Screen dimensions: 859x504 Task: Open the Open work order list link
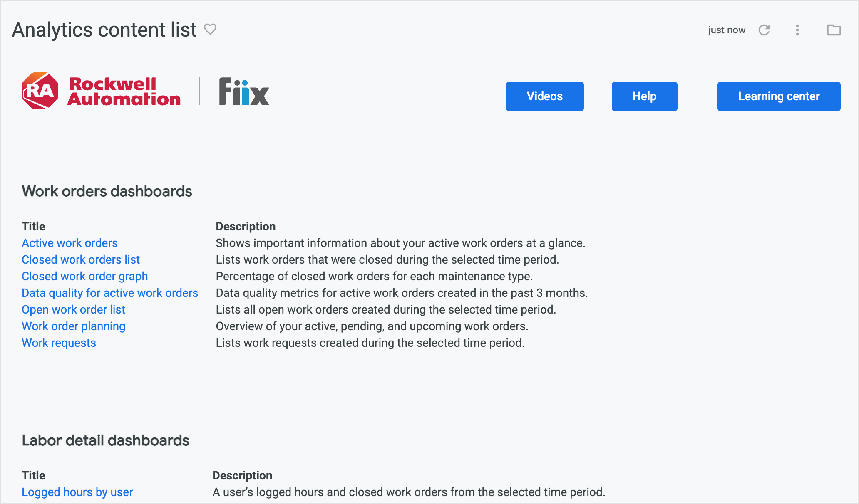74,309
